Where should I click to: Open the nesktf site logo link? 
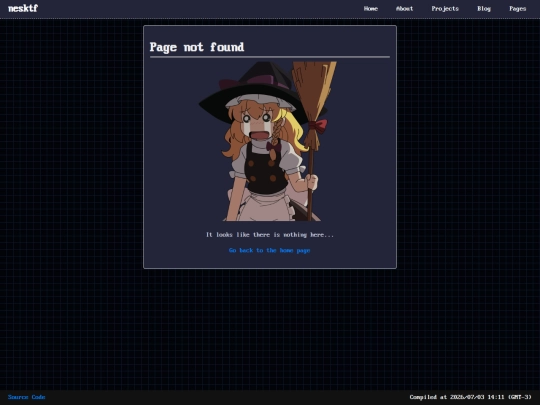click(23, 8)
